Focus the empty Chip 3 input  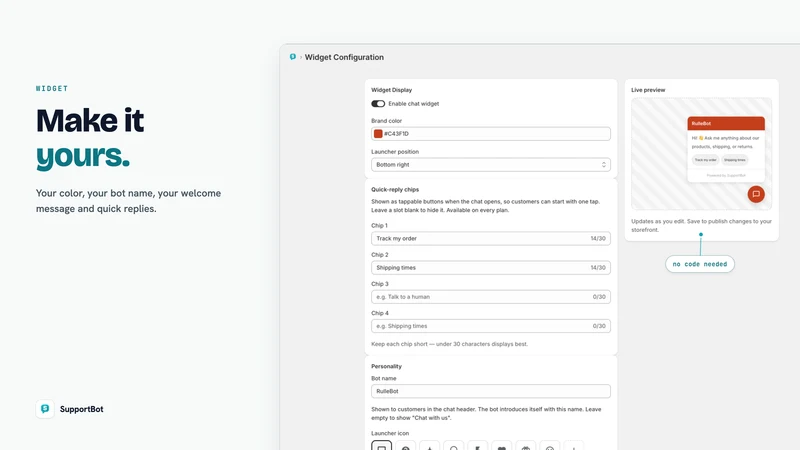pos(491,296)
